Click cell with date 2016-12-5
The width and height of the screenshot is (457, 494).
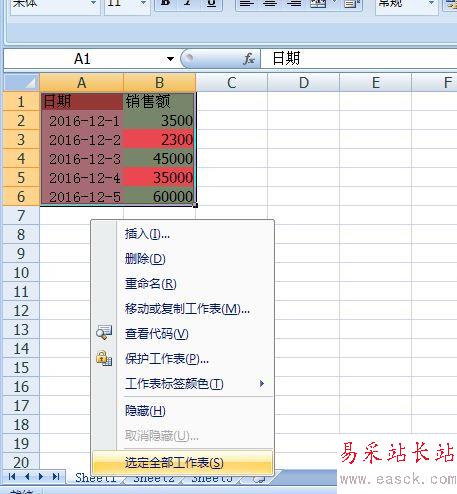81,196
